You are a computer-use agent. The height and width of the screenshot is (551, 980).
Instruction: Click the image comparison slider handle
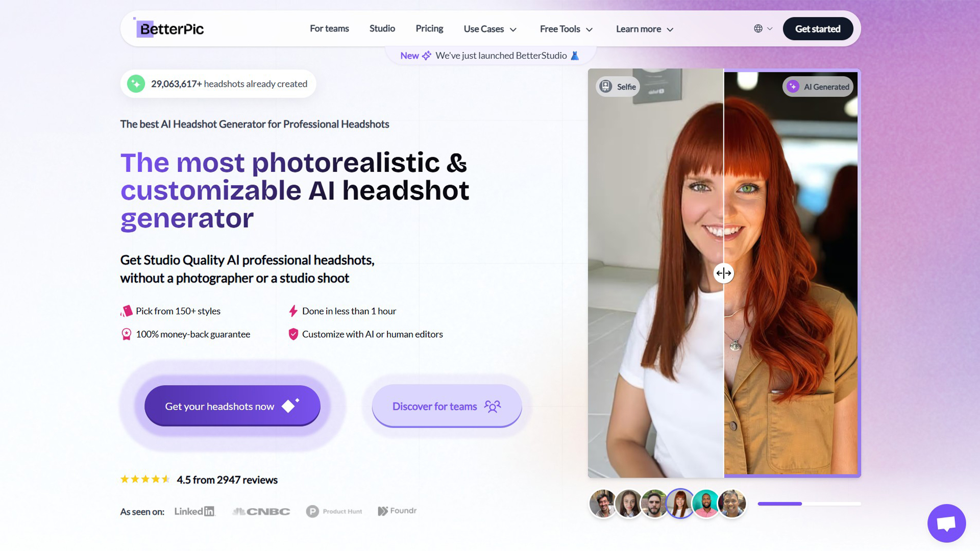[723, 273]
